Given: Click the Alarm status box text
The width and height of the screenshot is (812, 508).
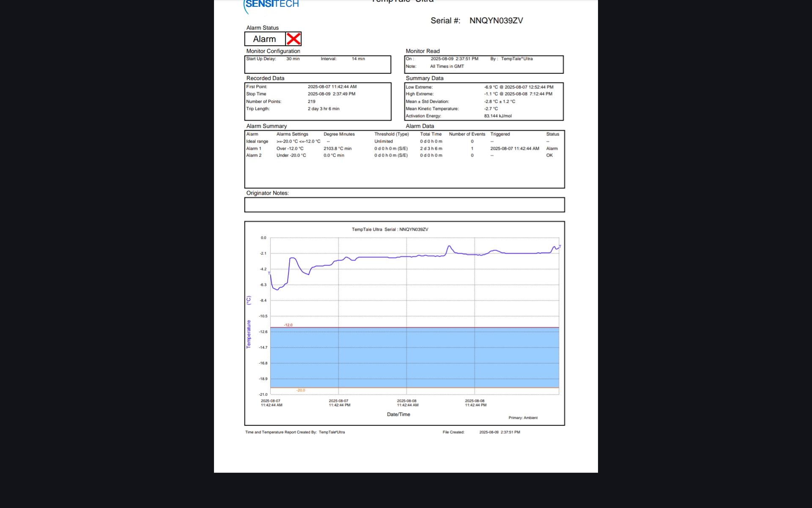Looking at the screenshot, I should coord(264,39).
